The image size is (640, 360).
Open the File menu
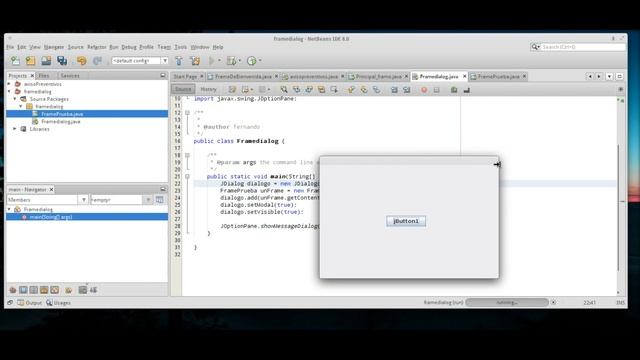[10, 47]
